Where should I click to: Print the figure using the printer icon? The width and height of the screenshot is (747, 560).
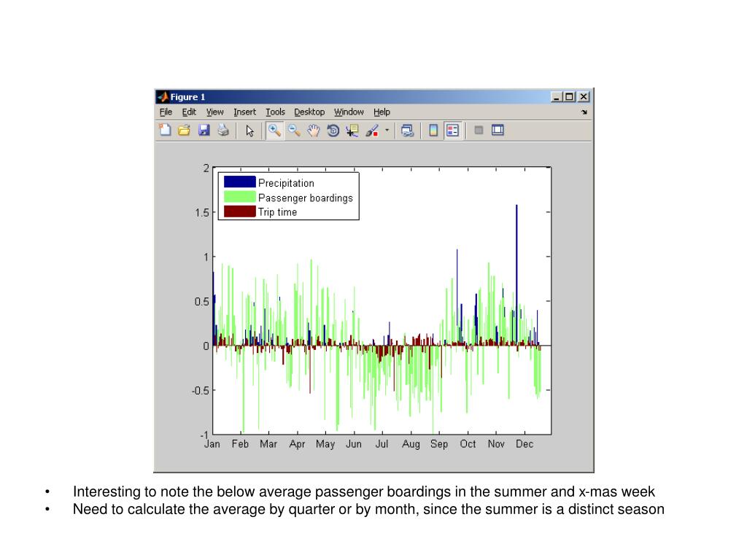point(223,130)
